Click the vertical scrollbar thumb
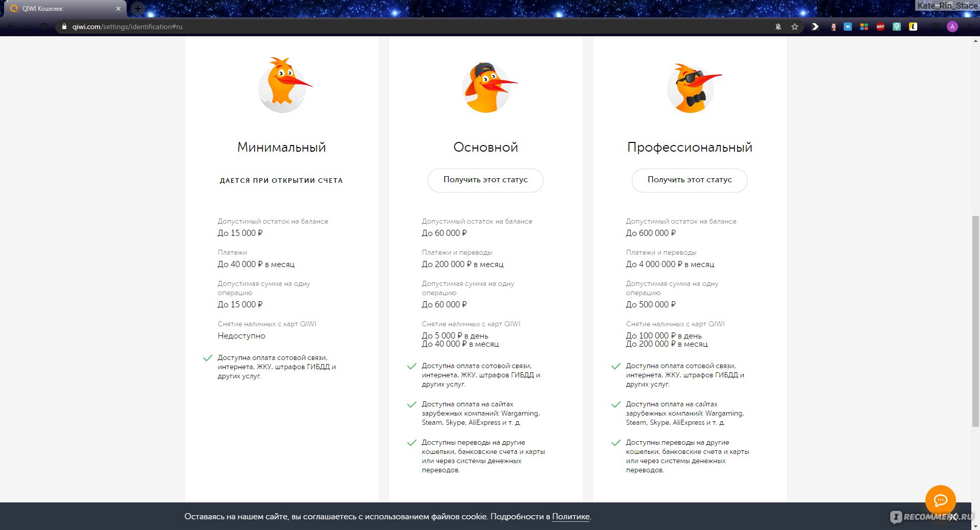This screenshot has width=980, height=530. tap(975, 321)
